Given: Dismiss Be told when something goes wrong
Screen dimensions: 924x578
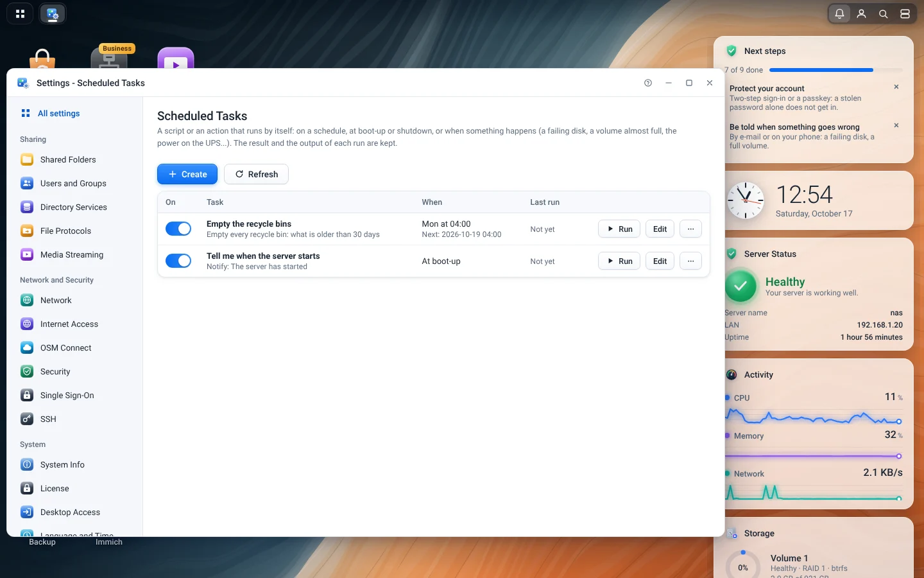Looking at the screenshot, I should [896, 125].
